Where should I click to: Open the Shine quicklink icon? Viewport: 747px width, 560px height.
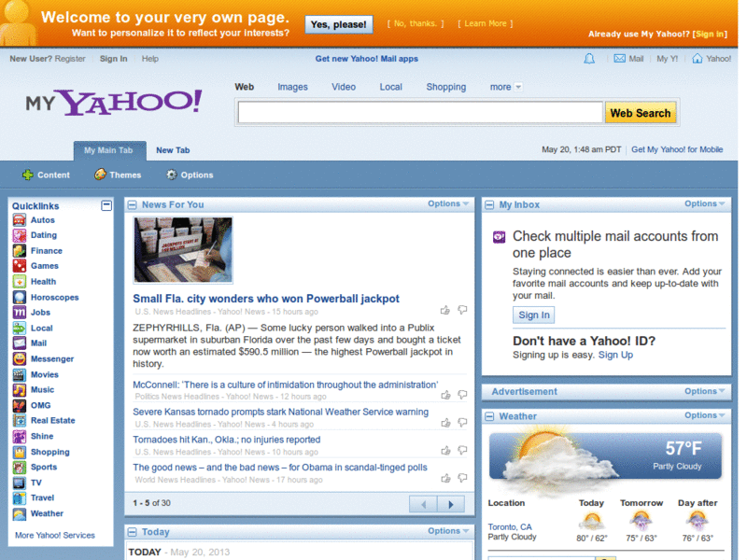tap(20, 436)
